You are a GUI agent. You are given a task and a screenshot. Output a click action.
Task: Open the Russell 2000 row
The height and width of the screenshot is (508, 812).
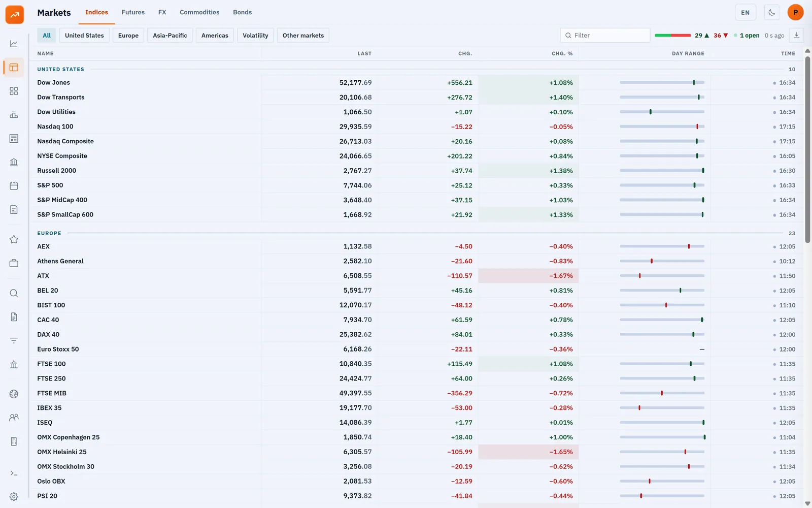point(416,171)
